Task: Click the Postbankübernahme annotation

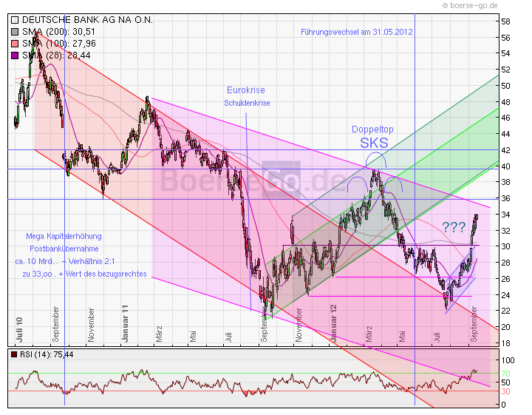Action: pyautogui.click(x=64, y=249)
